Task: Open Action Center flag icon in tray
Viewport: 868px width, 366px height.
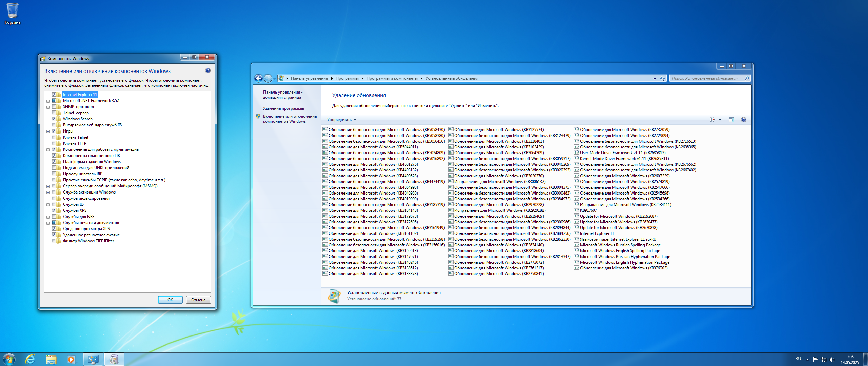Action: point(816,359)
